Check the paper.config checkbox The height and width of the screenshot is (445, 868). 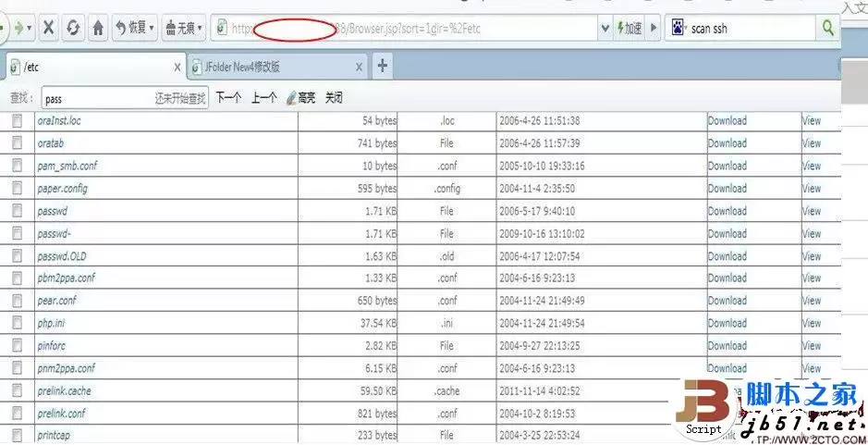[x=17, y=189]
